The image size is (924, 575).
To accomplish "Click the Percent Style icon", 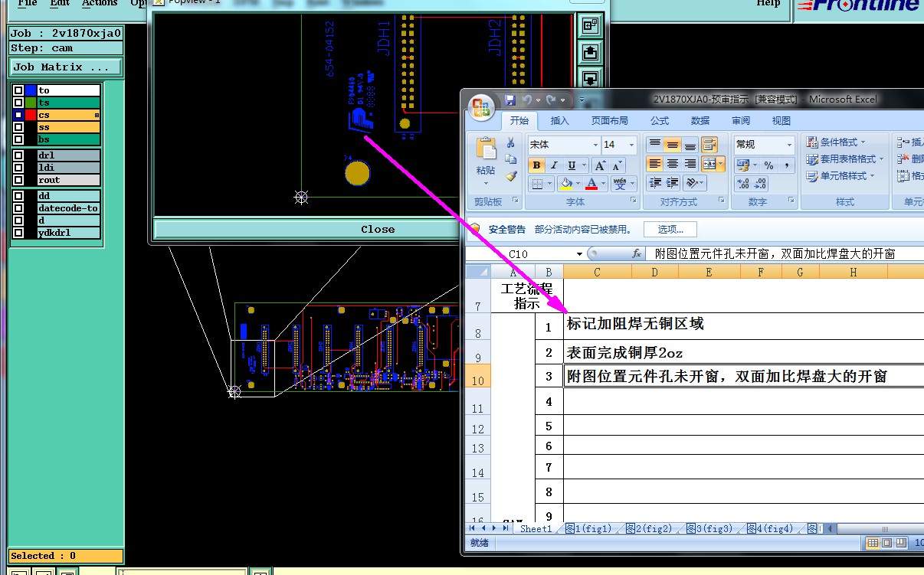I will pos(768,165).
